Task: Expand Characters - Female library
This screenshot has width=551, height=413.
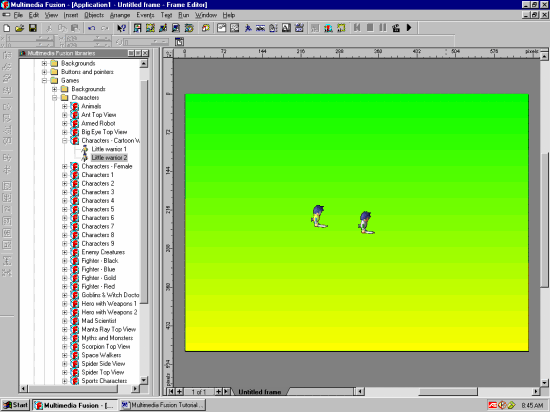Action: tap(65, 166)
